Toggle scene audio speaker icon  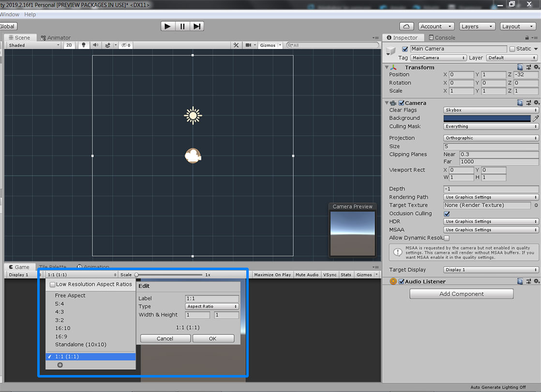[x=95, y=45]
